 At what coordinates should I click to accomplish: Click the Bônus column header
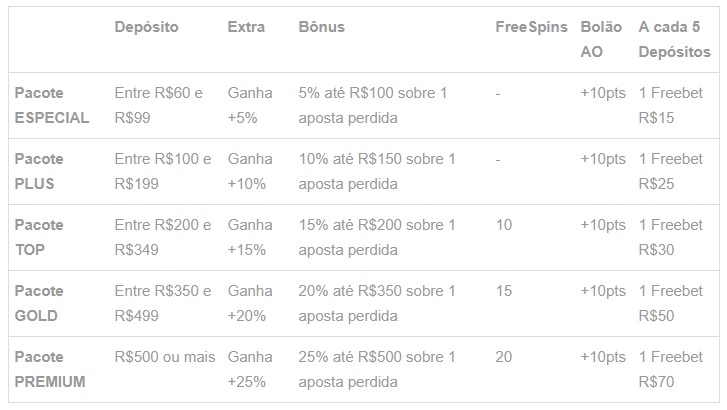[322, 27]
